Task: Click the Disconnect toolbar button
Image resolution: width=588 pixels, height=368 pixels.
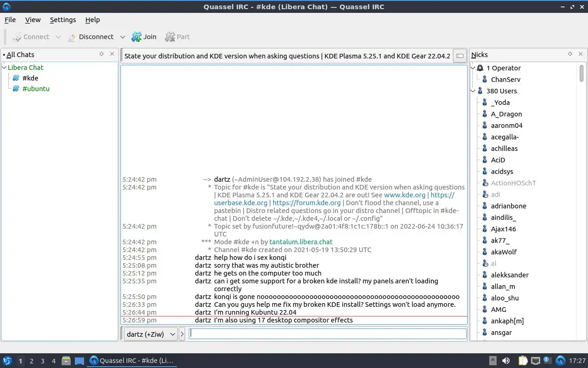Action: coord(90,37)
